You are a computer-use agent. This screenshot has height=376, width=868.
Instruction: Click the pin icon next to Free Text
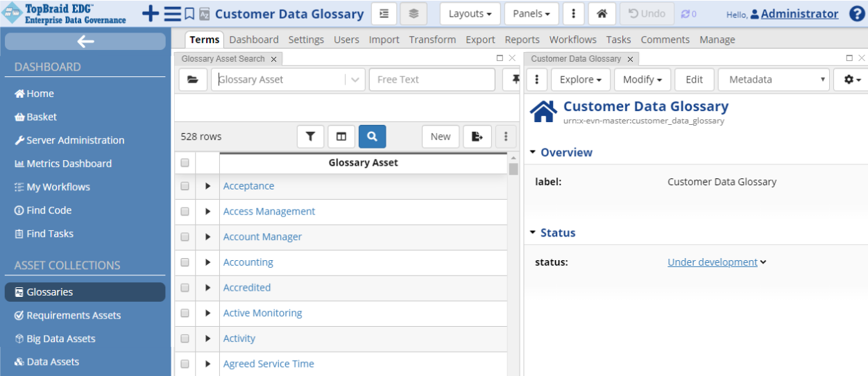click(514, 80)
